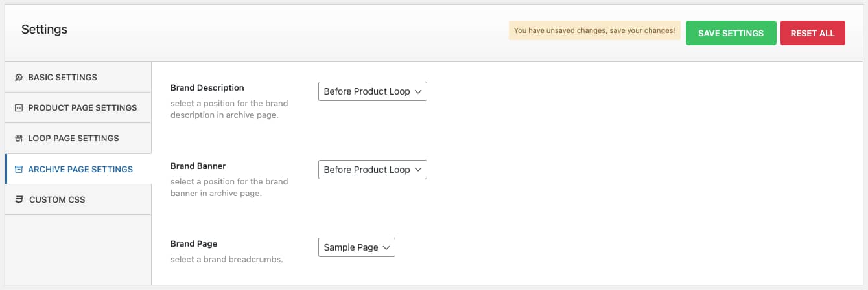Screen dimensions: 868x290
Task: Click the Brand Banner dropdown chevron arrow
Action: tap(418, 170)
